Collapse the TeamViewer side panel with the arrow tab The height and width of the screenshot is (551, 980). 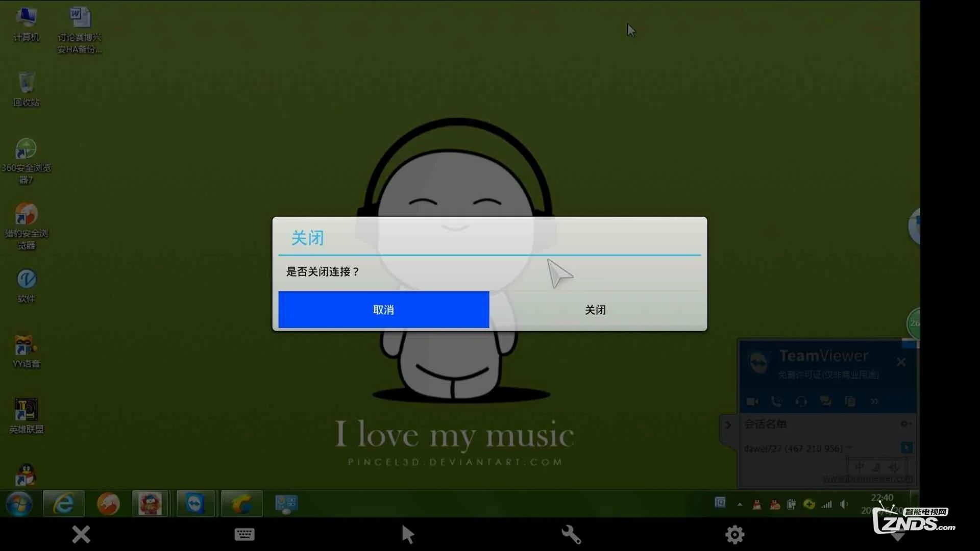728,425
